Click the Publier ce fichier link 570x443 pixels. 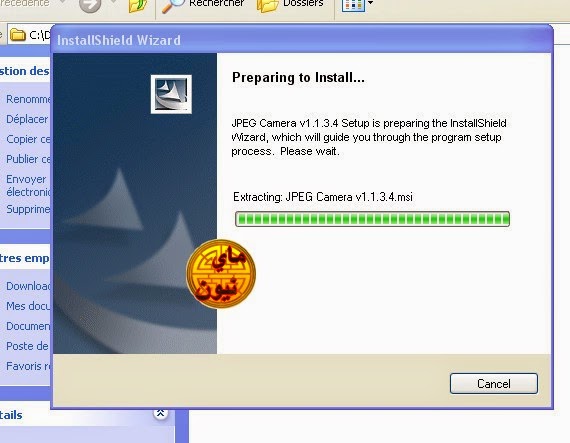28,159
